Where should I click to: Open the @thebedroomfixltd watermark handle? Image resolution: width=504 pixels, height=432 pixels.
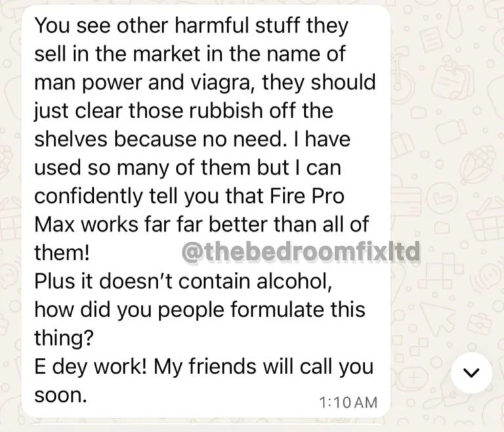pyautogui.click(x=301, y=252)
